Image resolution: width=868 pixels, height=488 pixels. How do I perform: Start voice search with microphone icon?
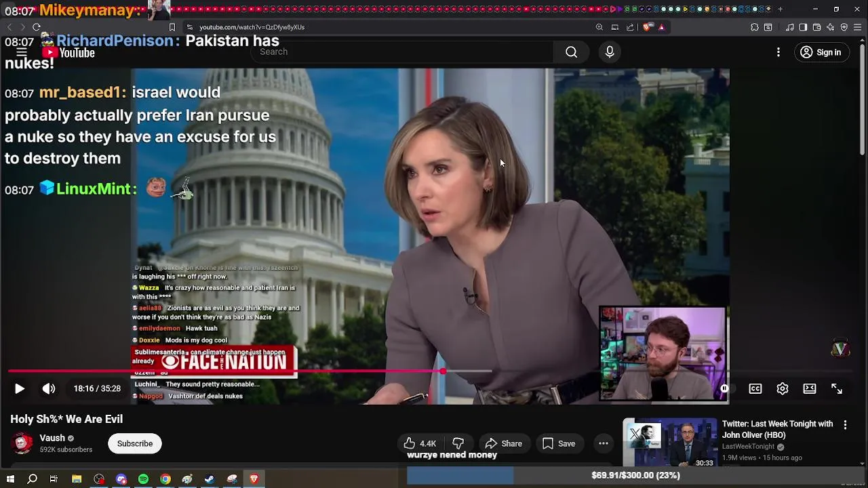[609, 52]
